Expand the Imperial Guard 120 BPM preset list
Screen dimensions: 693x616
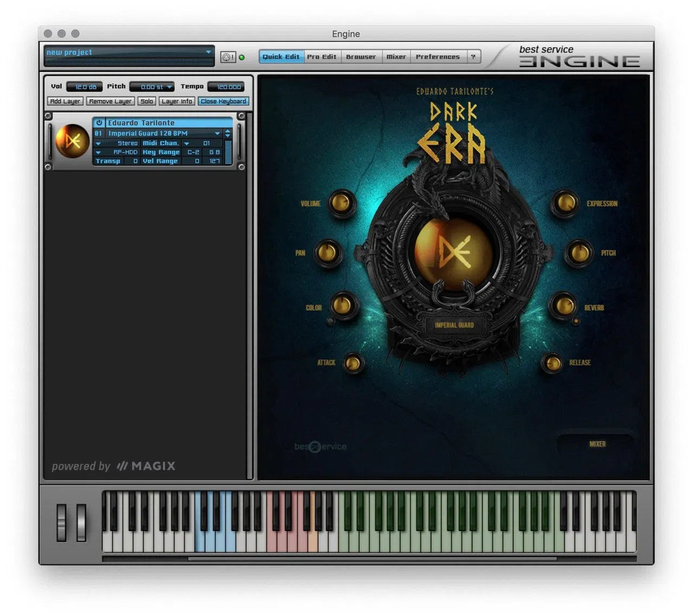coord(217,133)
